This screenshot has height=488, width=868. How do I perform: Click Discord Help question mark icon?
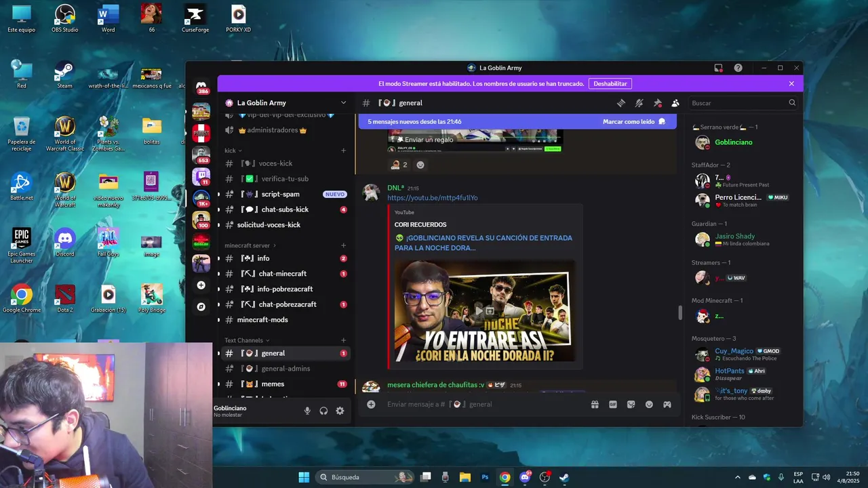pyautogui.click(x=738, y=68)
